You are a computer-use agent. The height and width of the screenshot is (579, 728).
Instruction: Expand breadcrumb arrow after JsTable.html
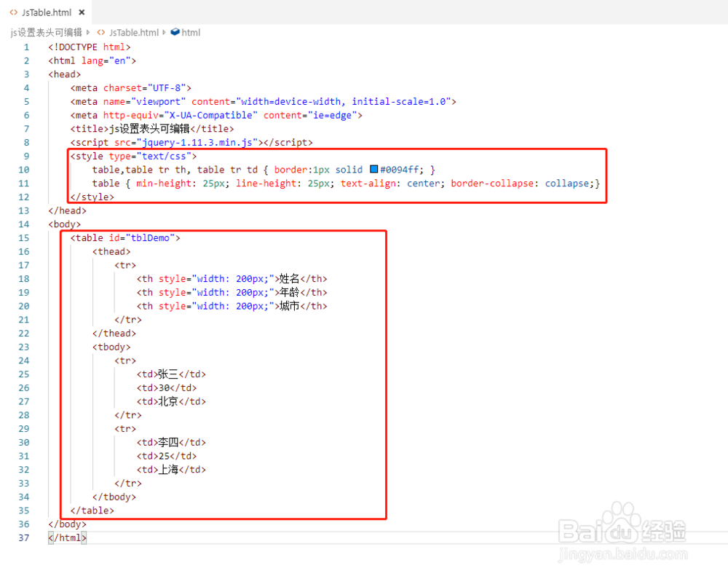[x=164, y=33]
